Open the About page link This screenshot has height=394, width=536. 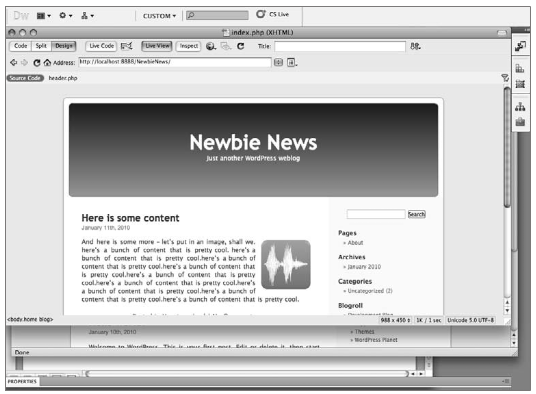click(x=355, y=243)
